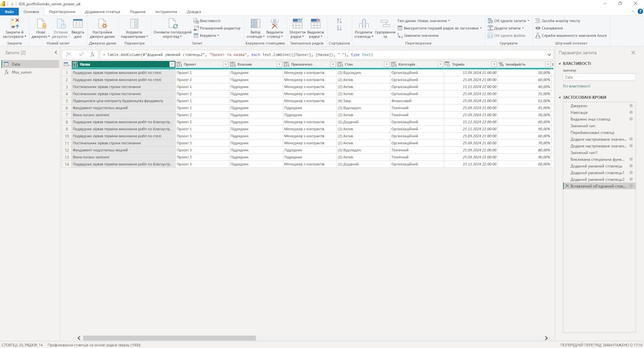Viewport: 644px width, 348px height.
Task: Switch to the Довідка tab
Action: 194,12
